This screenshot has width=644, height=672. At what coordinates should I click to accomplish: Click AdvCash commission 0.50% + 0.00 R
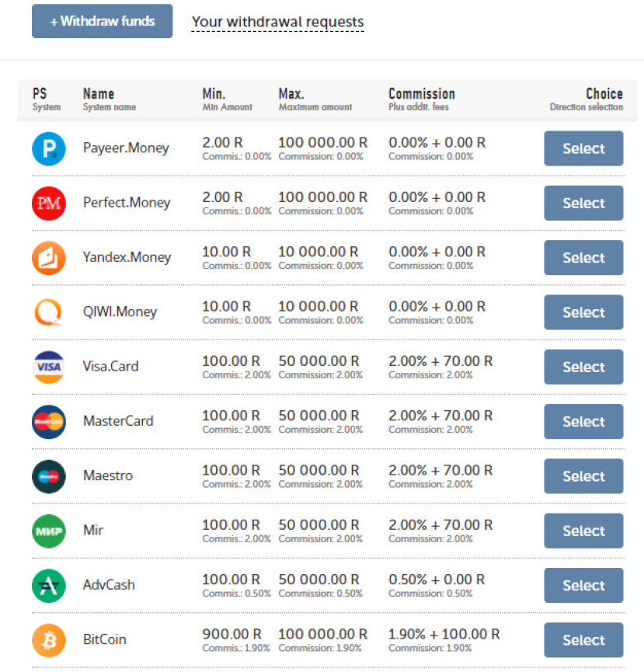pos(437,580)
